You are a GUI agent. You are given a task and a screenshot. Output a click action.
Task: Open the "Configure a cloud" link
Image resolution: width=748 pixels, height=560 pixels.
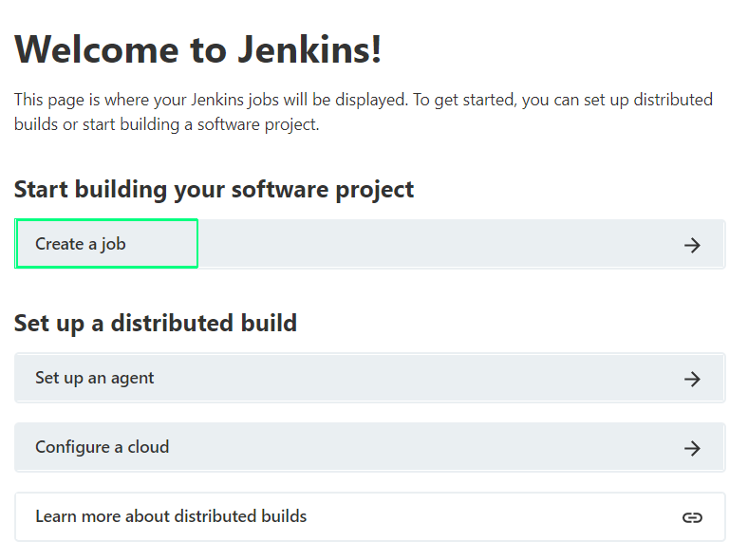(369, 447)
